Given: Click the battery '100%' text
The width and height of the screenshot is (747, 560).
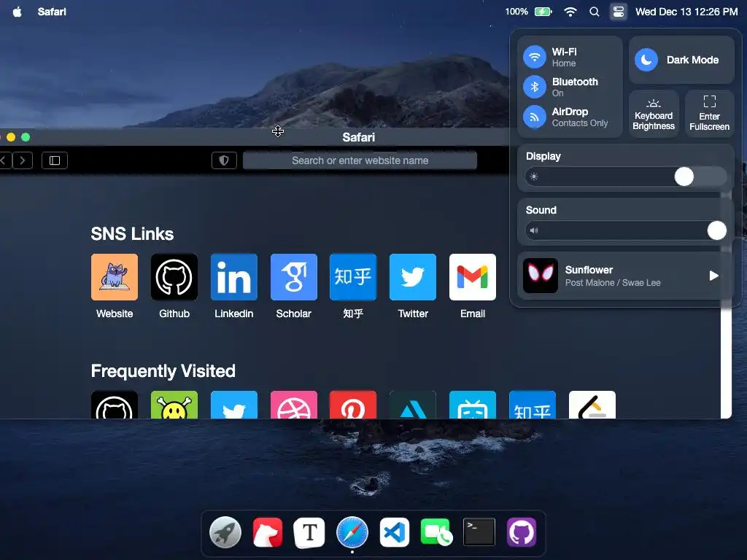Looking at the screenshot, I should pyautogui.click(x=516, y=12).
